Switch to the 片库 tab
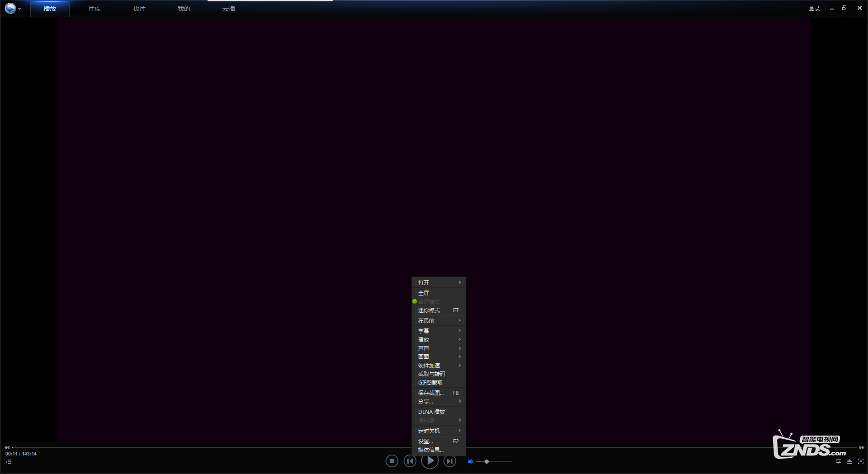 (x=94, y=9)
